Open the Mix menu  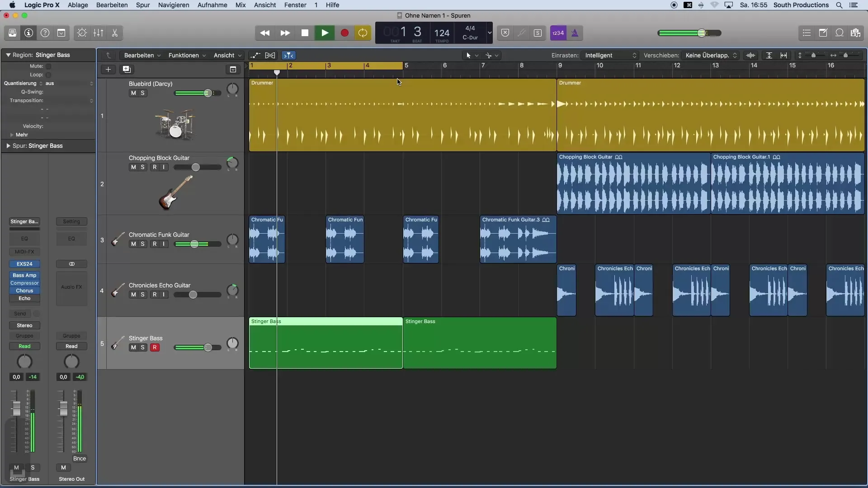(241, 5)
